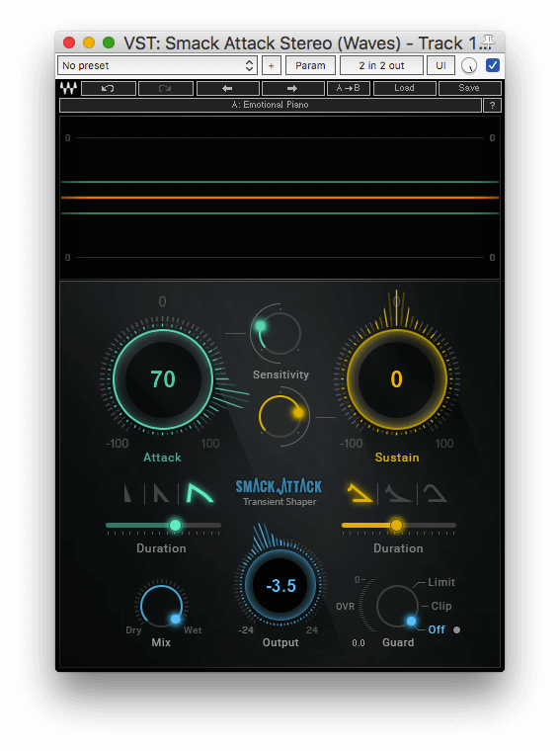Click the Attack knob showing 70
This screenshot has height=751, width=560.
[x=163, y=379]
